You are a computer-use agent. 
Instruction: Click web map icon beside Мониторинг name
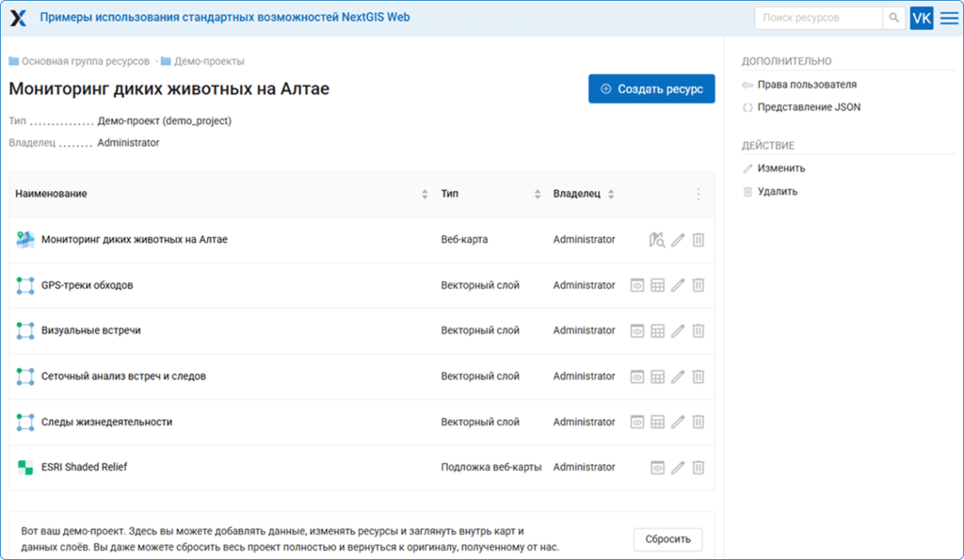(x=25, y=240)
